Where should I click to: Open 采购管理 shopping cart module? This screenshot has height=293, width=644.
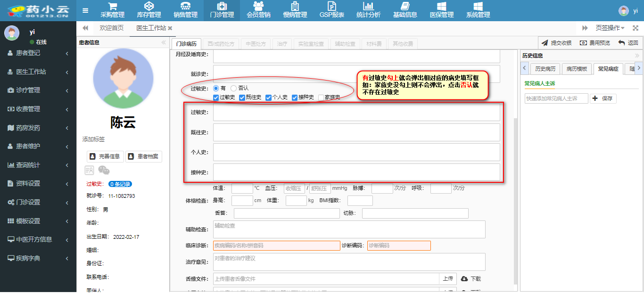[112, 10]
